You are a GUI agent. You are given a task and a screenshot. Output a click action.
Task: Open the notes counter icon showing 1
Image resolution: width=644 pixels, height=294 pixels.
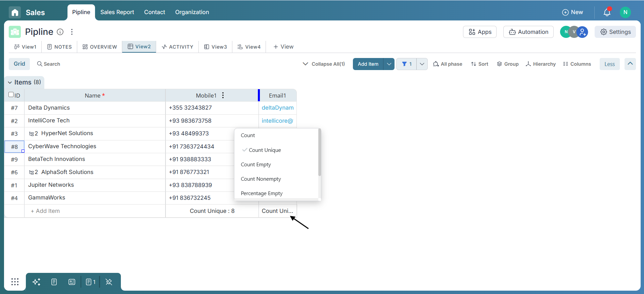[x=91, y=282]
